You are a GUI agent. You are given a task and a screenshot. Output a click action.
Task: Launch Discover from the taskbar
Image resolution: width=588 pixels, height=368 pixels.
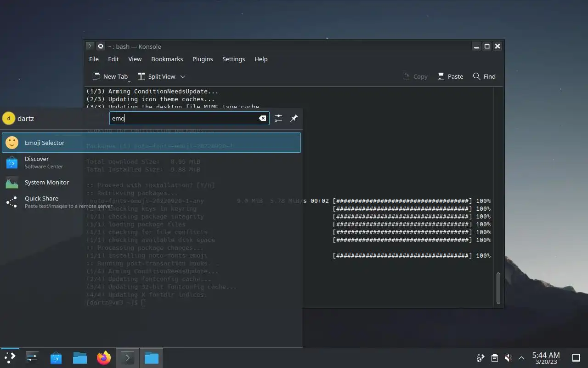[56, 357]
